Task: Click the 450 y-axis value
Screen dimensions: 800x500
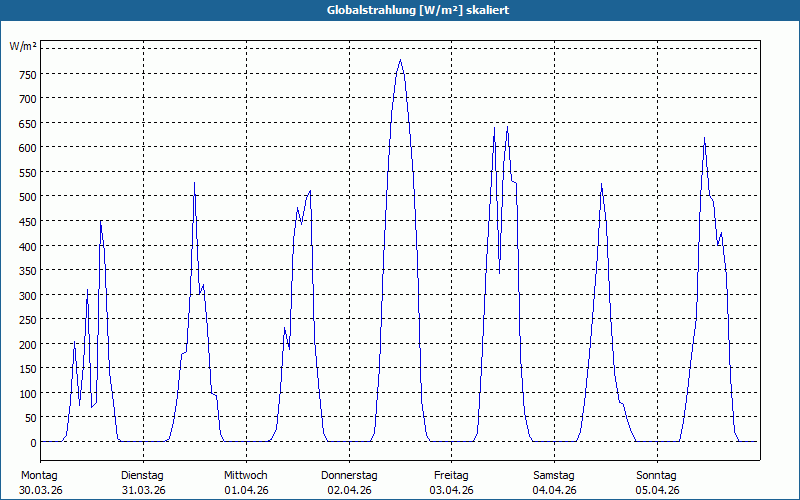Action: (x=28, y=222)
